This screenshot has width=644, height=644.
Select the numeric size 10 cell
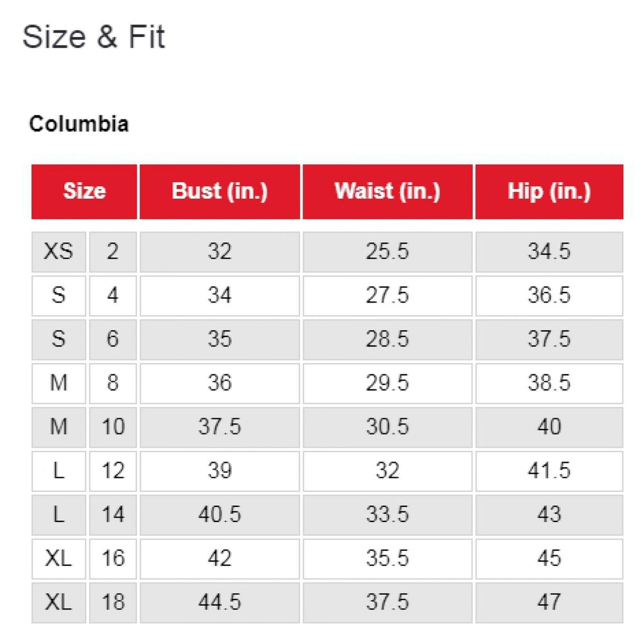[113, 427]
